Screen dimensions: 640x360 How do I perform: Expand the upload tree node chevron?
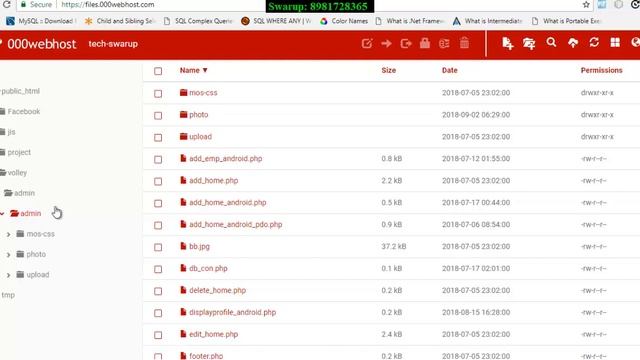coord(8,275)
